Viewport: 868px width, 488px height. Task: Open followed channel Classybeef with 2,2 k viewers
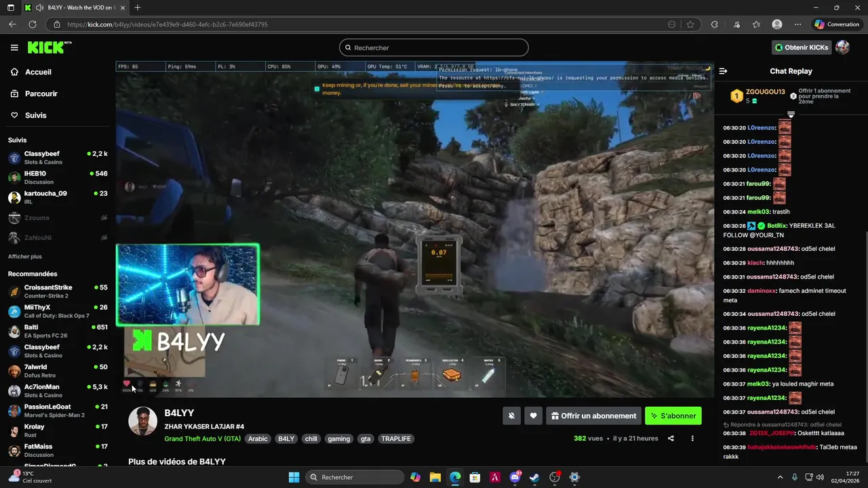[x=58, y=158]
